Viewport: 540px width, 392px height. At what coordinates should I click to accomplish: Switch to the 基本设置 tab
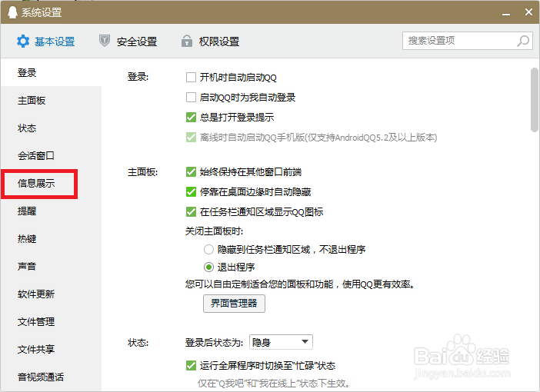46,42
